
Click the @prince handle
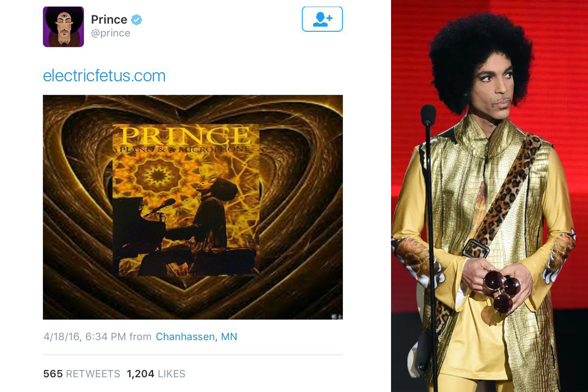(x=110, y=33)
